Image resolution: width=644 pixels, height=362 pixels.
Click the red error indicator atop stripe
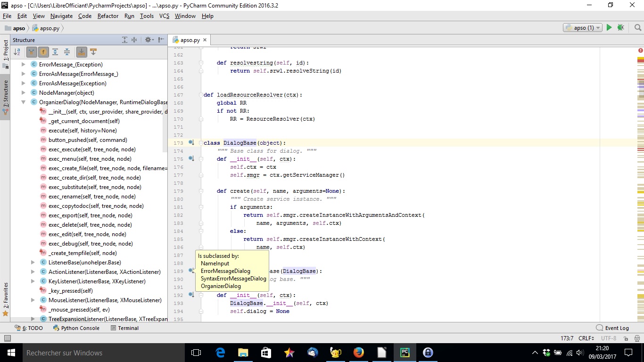[640, 50]
